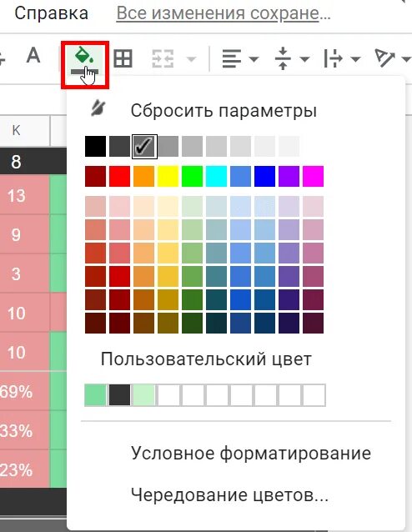The image size is (412, 532).
Task: Open Условное форматирование
Action: point(251,454)
